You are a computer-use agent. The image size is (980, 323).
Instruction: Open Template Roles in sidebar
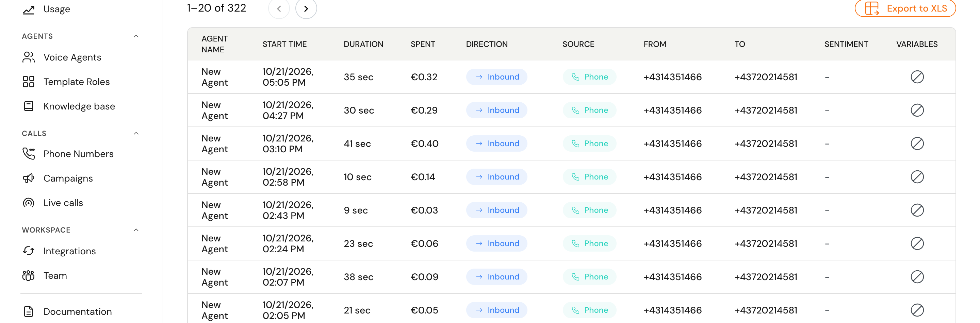[x=77, y=82]
